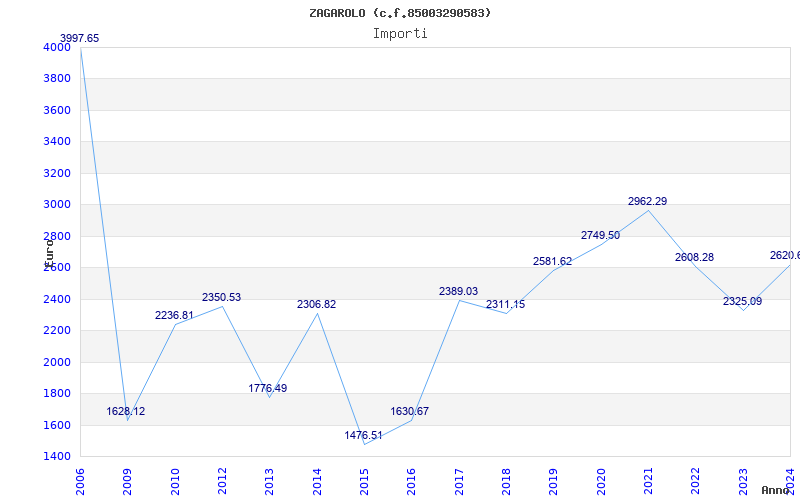Click x-axis year label 2021
Image resolution: width=800 pixels, height=500 pixels.
pos(648,481)
